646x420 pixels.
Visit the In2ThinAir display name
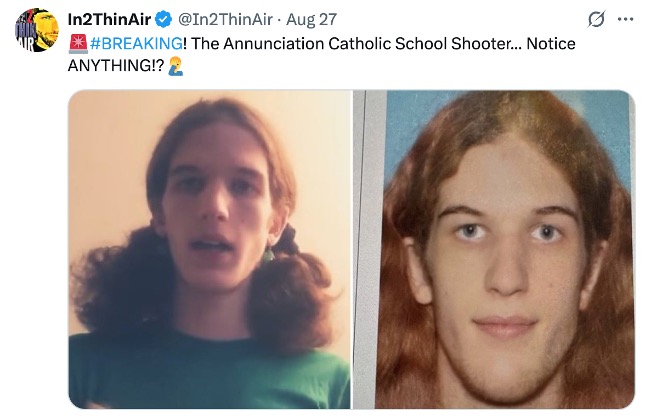coord(109,19)
